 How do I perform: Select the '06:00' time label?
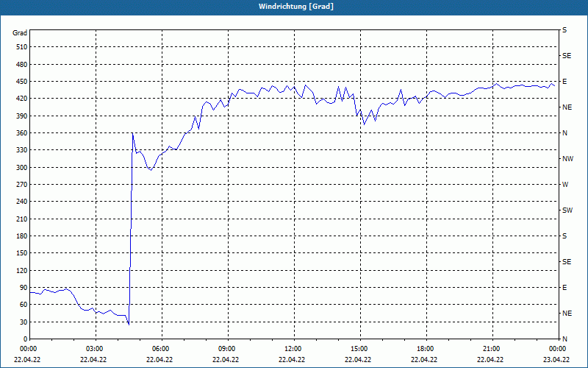161,349
